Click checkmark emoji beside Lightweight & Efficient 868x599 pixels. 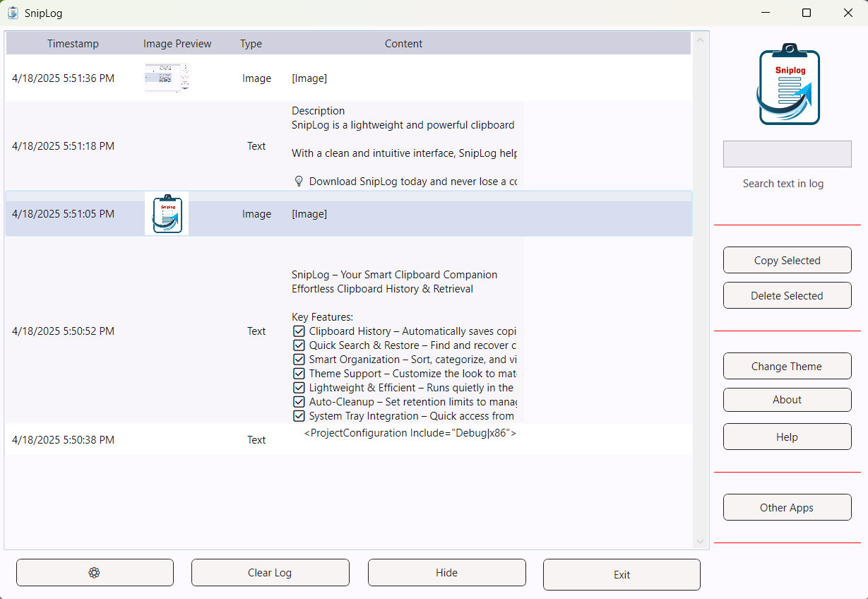tap(299, 388)
